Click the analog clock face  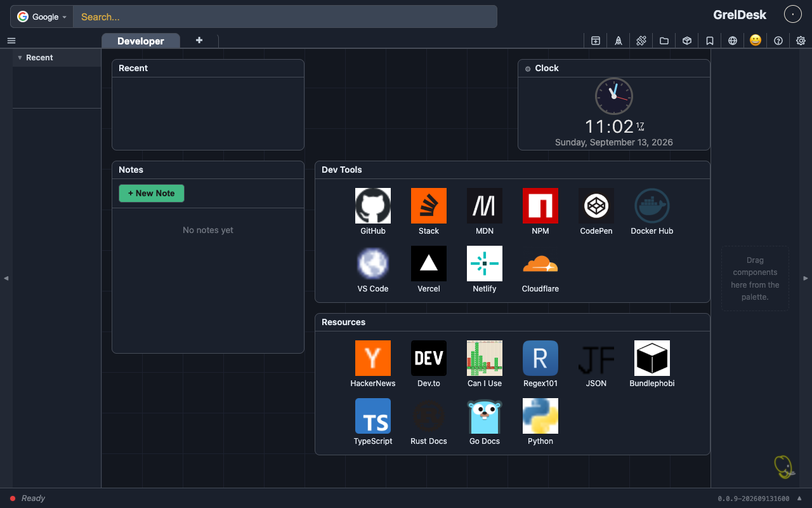(x=614, y=97)
